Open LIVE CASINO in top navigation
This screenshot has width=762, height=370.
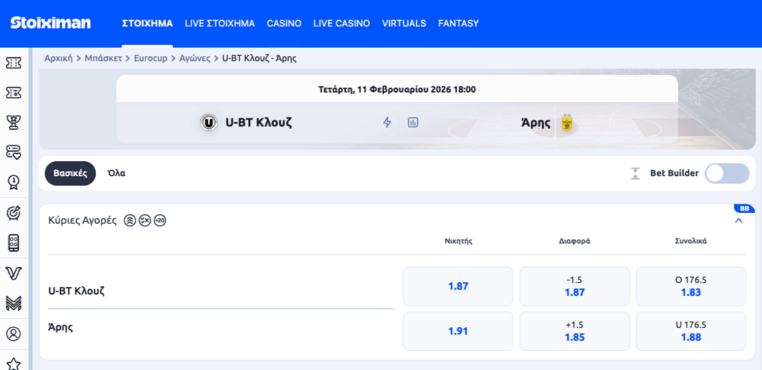(x=342, y=23)
